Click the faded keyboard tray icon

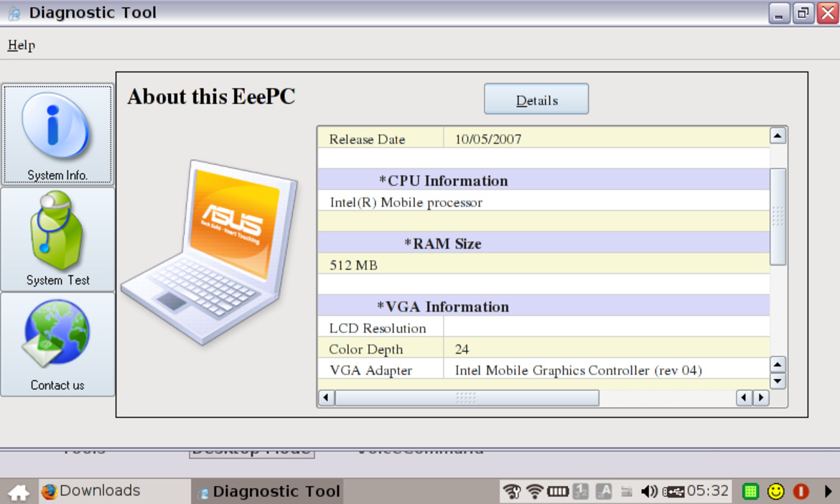pos(626,491)
